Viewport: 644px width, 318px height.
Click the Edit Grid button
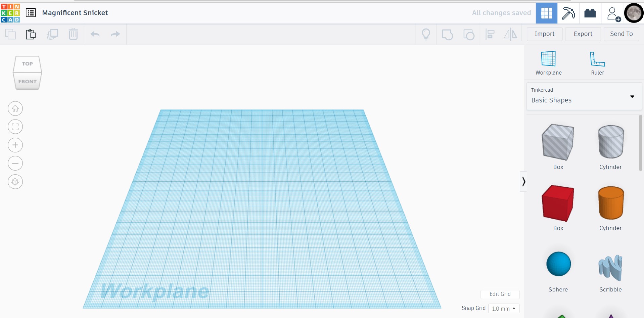500,294
